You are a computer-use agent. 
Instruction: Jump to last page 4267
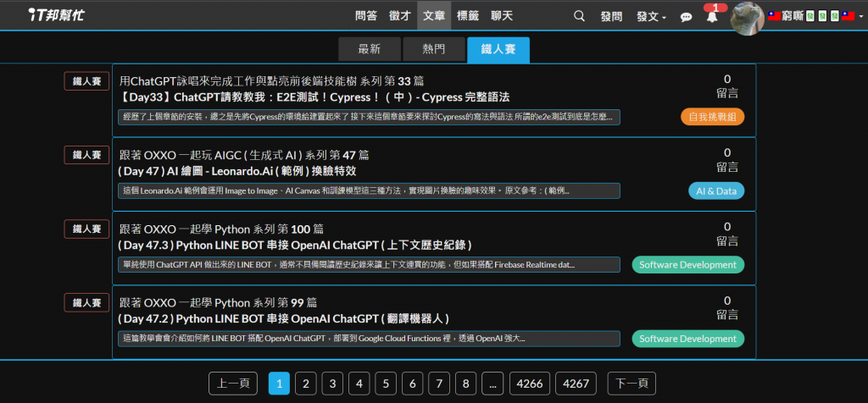click(x=576, y=384)
